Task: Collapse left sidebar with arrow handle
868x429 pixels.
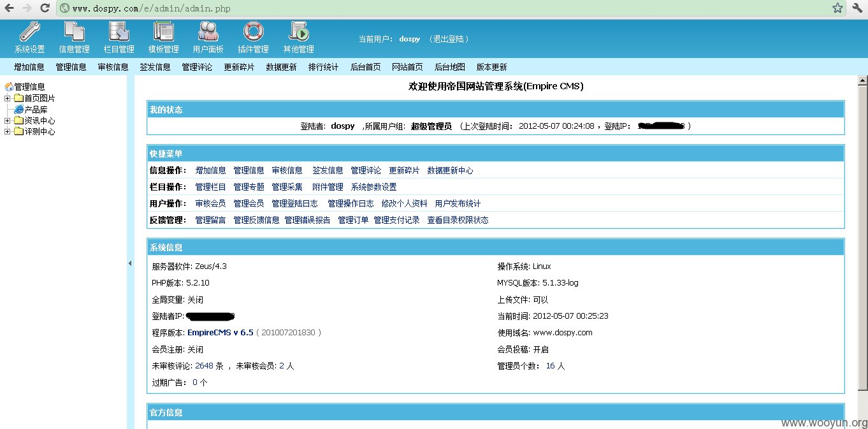Action: pyautogui.click(x=130, y=263)
